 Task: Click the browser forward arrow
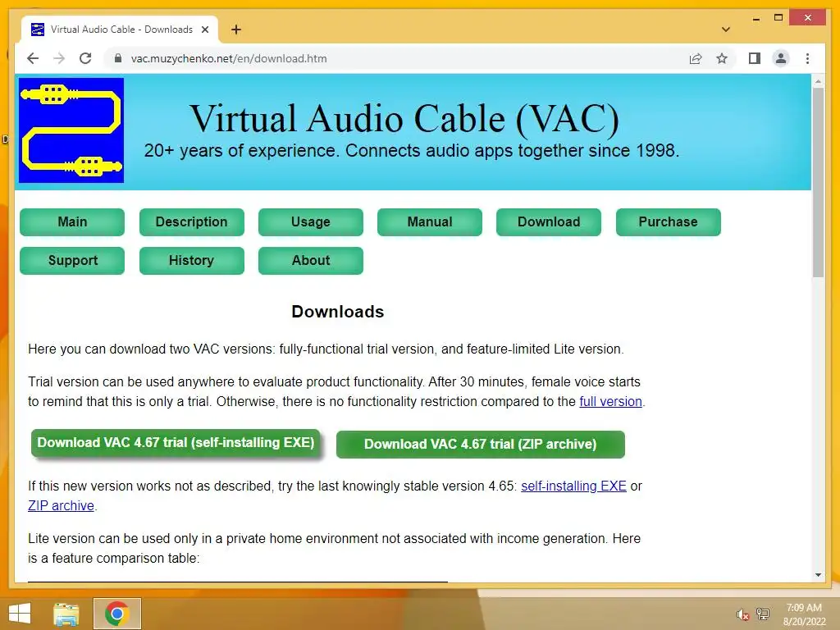(x=59, y=58)
